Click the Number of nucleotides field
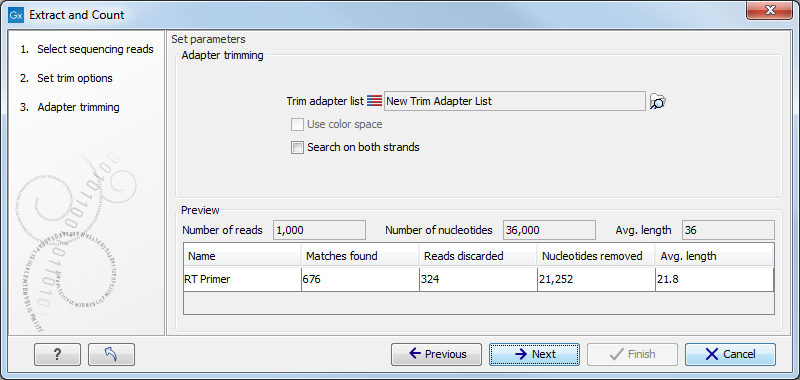800x380 pixels. tap(549, 230)
